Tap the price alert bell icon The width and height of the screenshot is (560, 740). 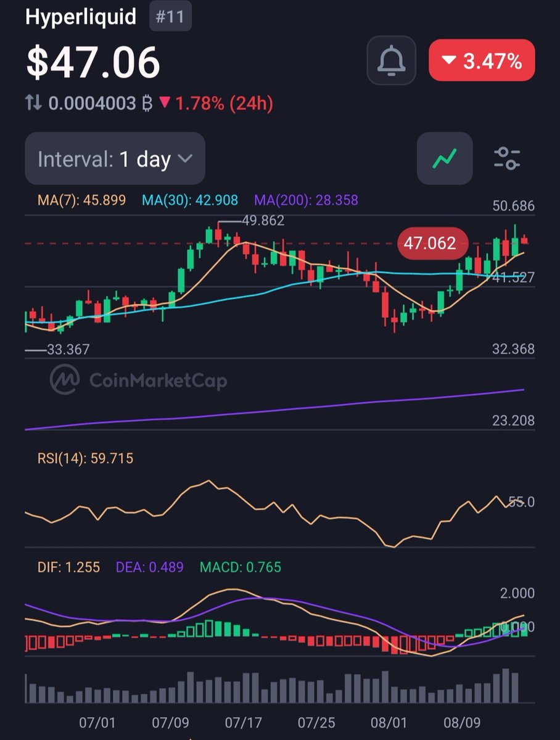390,60
